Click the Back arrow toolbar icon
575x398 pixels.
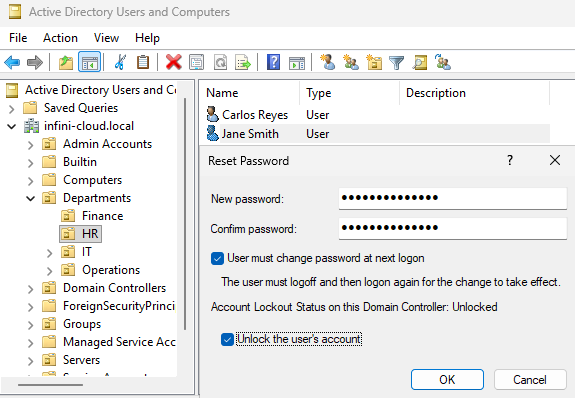point(12,62)
